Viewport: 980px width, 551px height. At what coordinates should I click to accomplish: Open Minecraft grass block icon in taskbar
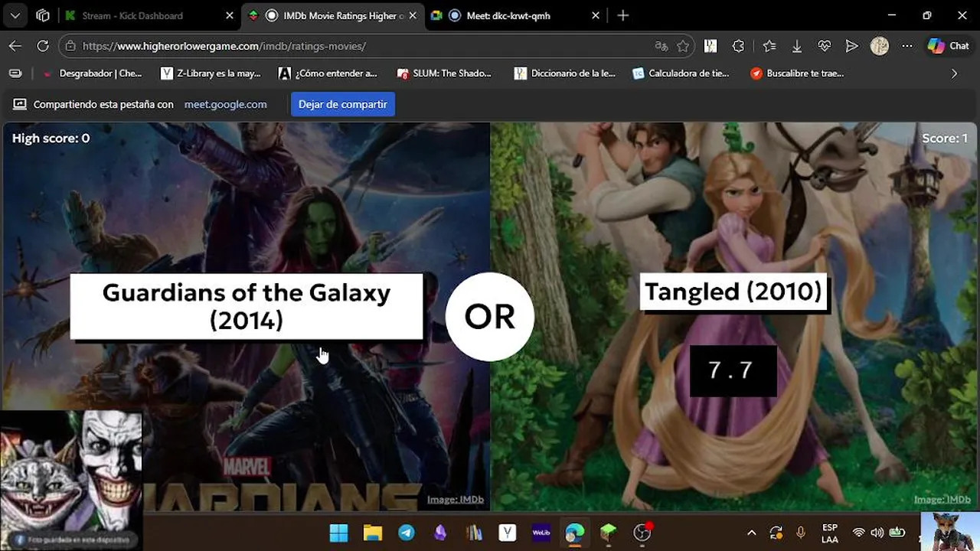tap(608, 532)
